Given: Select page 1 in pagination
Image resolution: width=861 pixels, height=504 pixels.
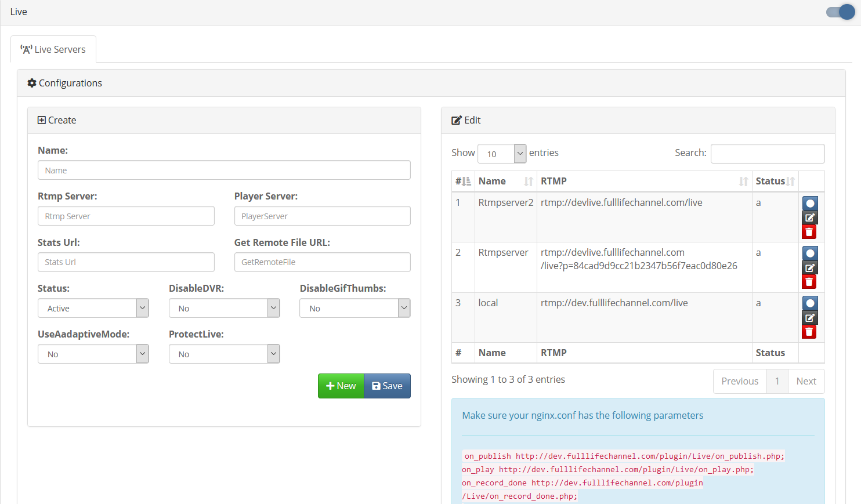Looking at the screenshot, I should (x=777, y=381).
